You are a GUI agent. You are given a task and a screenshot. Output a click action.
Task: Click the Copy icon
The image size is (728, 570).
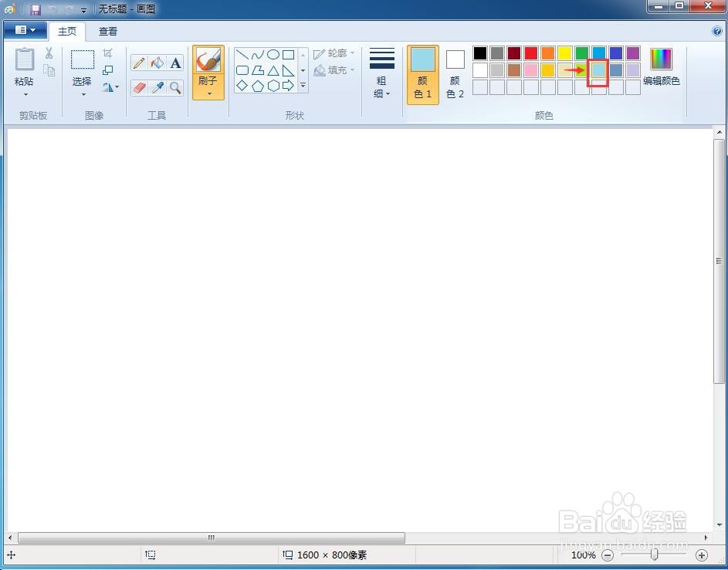point(49,70)
